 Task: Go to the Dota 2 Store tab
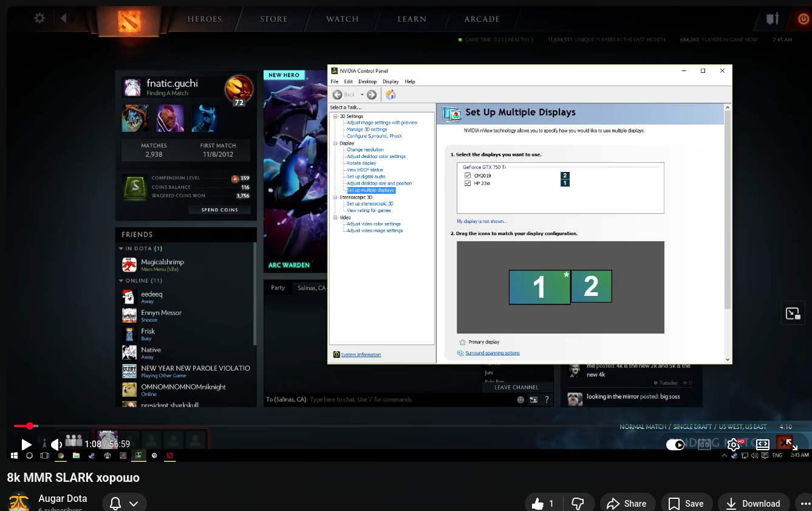(274, 19)
